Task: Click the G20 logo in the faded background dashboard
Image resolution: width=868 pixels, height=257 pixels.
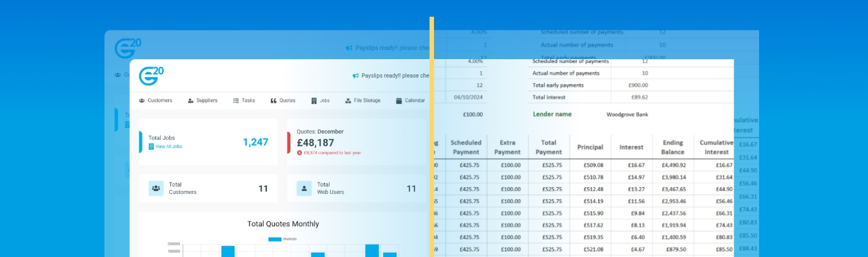Action: pyautogui.click(x=128, y=48)
